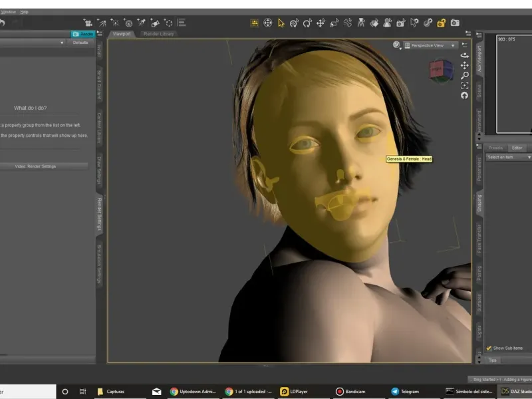Click the Defaults button

coord(80,43)
